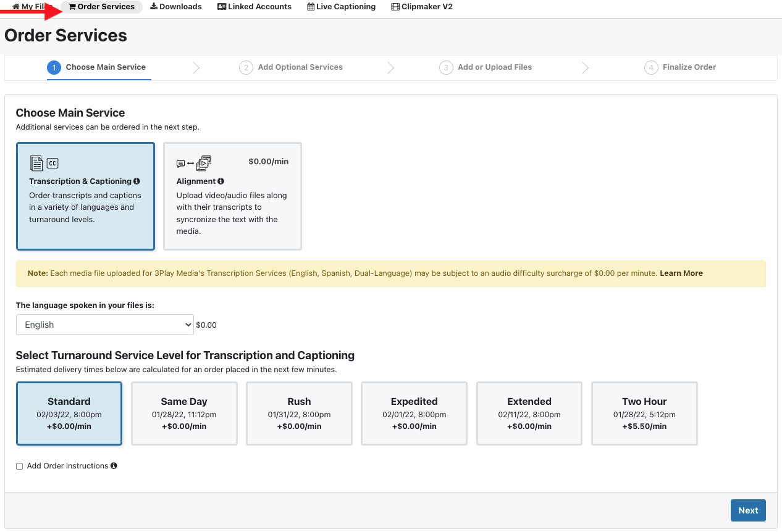This screenshot has width=782, height=532.
Task: Click the home icon beside My Files
Action: (x=15, y=7)
